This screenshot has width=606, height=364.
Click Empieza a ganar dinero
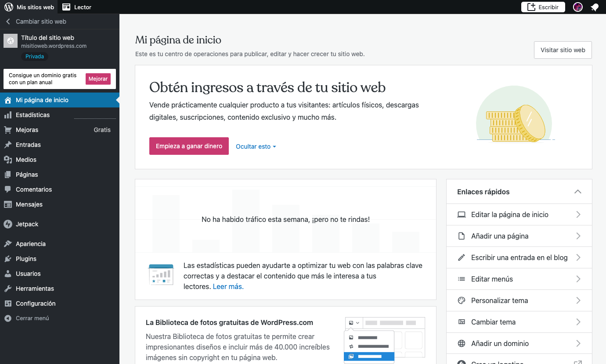[x=189, y=146]
